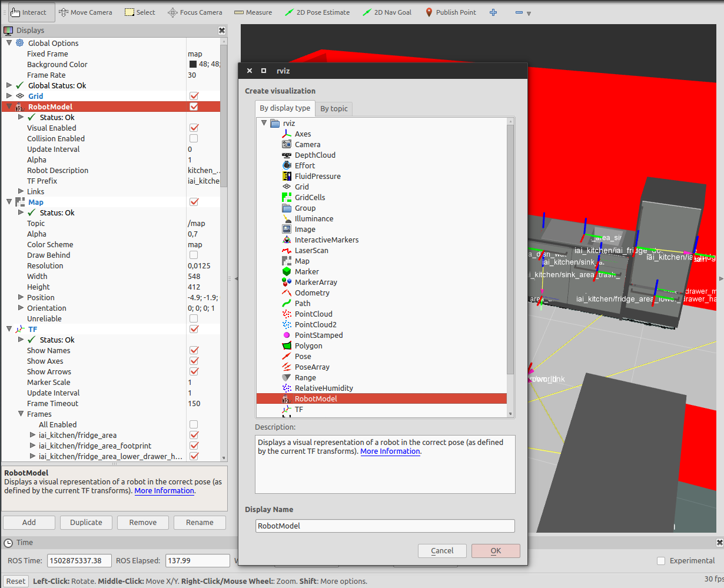
Task: Select Effort display type
Action: [x=305, y=165]
